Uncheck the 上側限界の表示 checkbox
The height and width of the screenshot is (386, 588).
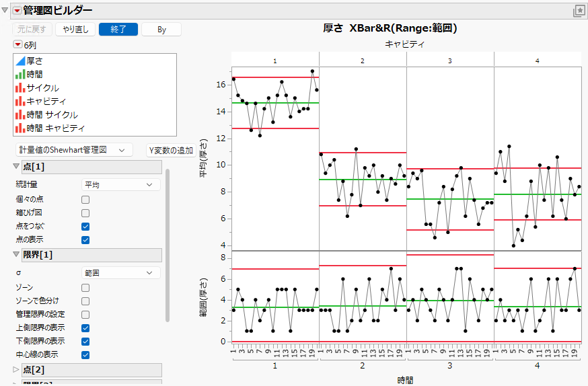pos(85,328)
